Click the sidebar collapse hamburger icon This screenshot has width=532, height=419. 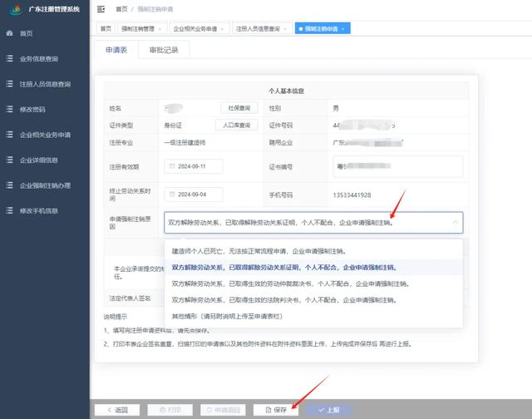tap(101, 9)
